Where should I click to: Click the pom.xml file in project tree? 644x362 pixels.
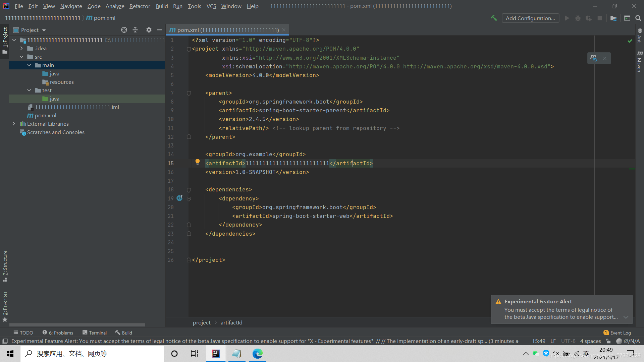pyautogui.click(x=46, y=115)
